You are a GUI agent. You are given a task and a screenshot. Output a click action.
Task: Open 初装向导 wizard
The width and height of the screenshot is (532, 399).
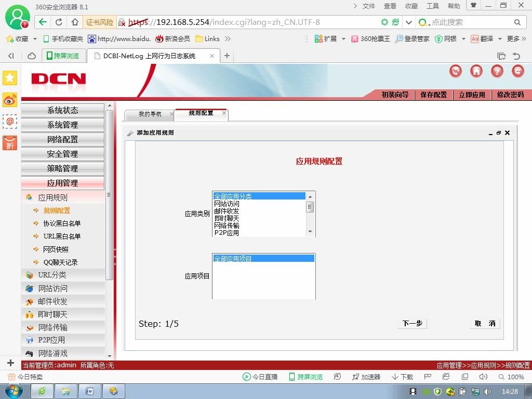click(395, 95)
